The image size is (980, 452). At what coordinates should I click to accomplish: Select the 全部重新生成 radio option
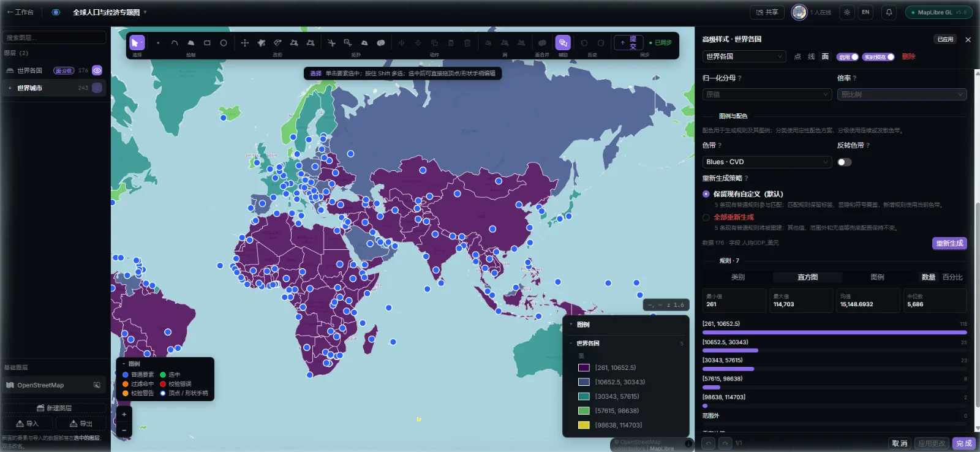tap(706, 217)
